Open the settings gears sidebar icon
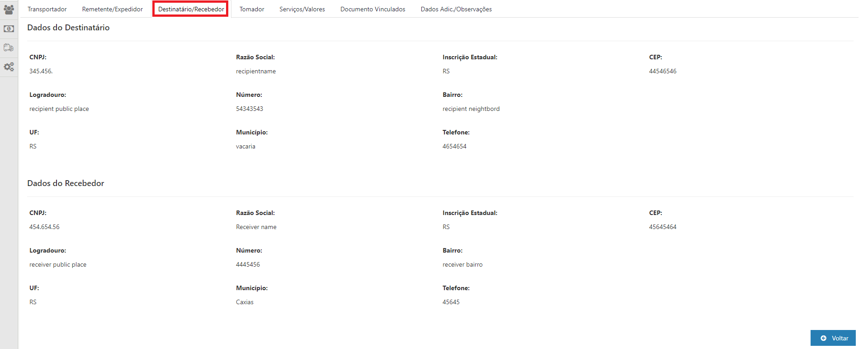Viewport: 868px width, 349px height. click(x=9, y=67)
